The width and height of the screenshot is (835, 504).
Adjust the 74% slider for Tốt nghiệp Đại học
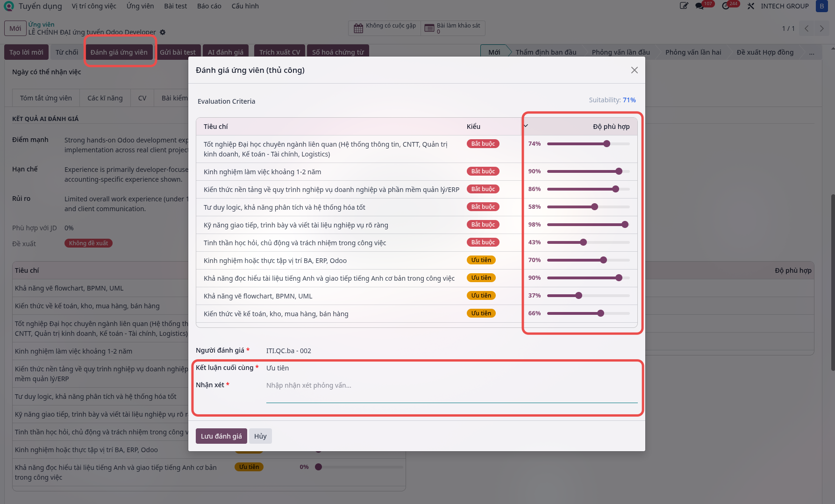[x=588, y=144]
